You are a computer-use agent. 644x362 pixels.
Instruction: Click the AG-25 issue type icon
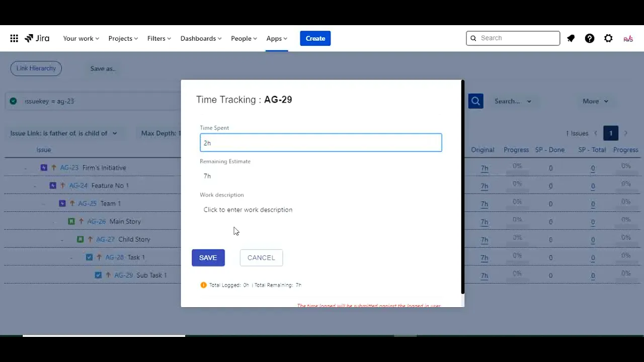[x=62, y=204]
